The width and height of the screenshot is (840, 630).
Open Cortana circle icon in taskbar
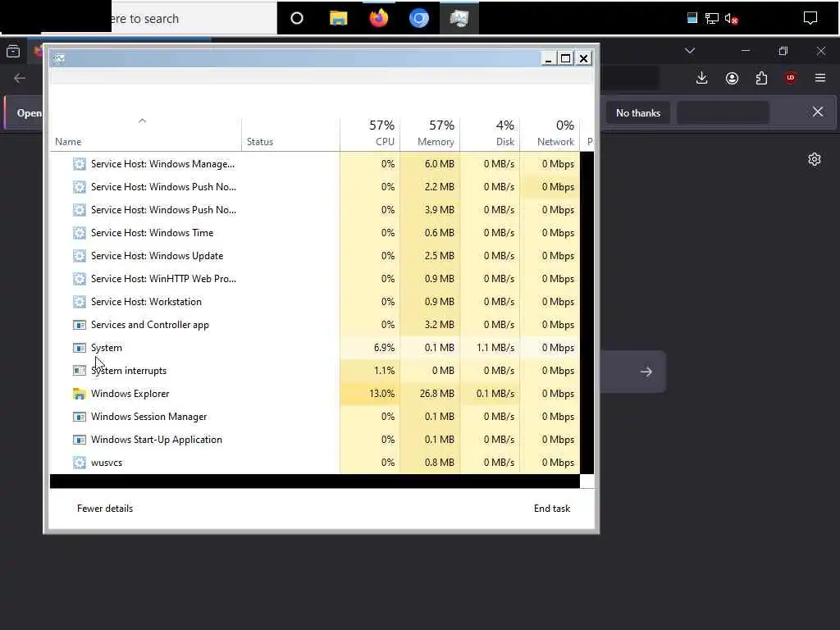(x=297, y=19)
